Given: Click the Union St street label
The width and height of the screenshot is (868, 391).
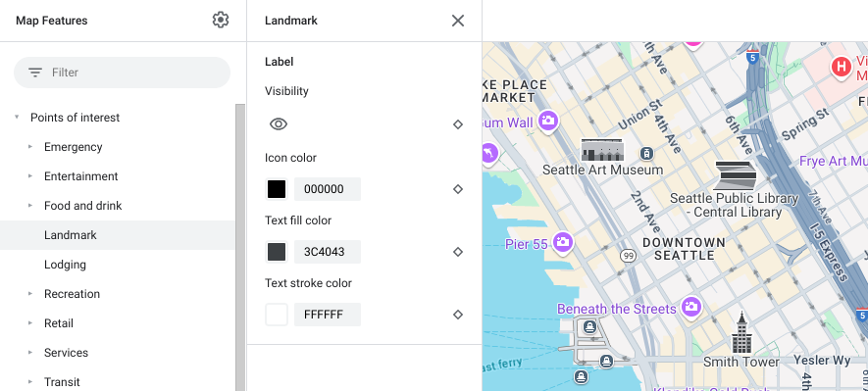Looking at the screenshot, I should pyautogui.click(x=640, y=115).
